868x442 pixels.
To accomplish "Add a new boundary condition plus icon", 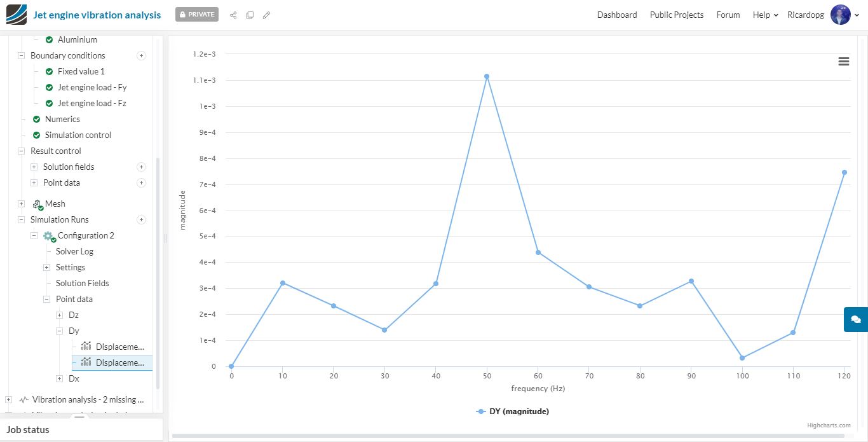I will [x=142, y=55].
